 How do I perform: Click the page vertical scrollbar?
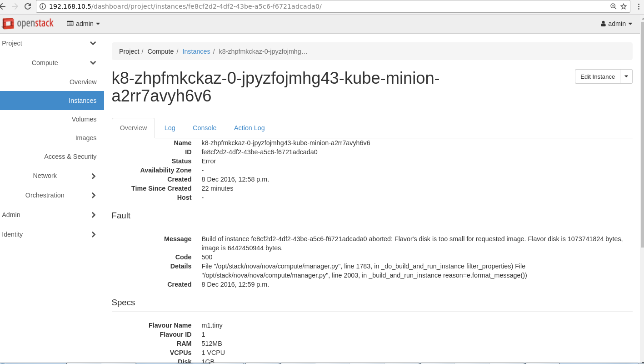click(x=641, y=134)
